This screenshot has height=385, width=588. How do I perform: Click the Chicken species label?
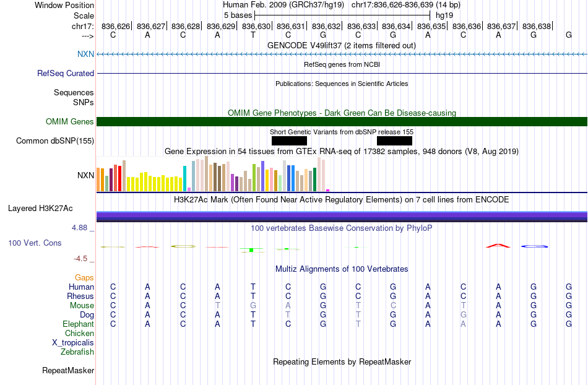coord(79,334)
